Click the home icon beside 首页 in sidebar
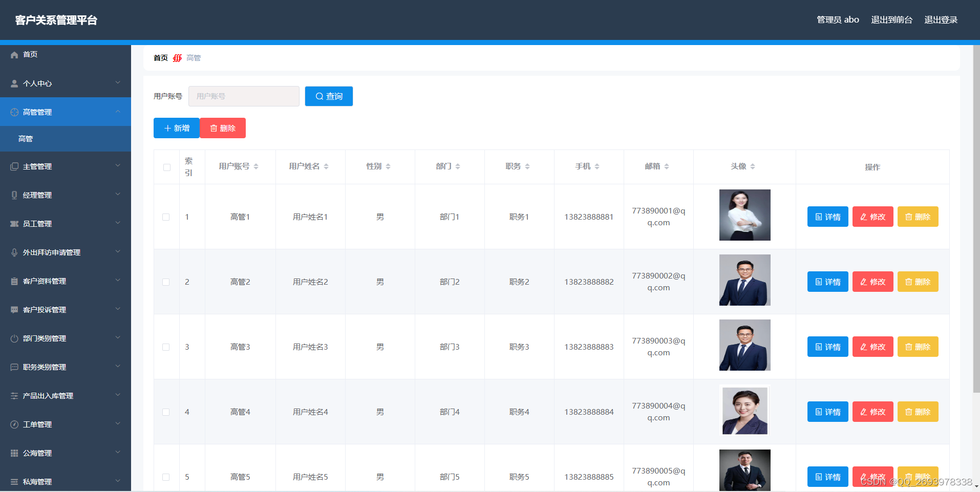 14,55
